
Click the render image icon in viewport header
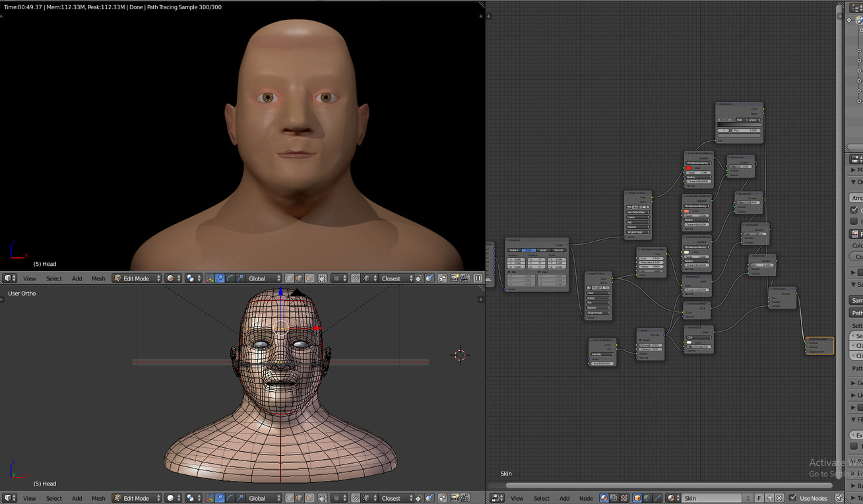[x=453, y=278]
